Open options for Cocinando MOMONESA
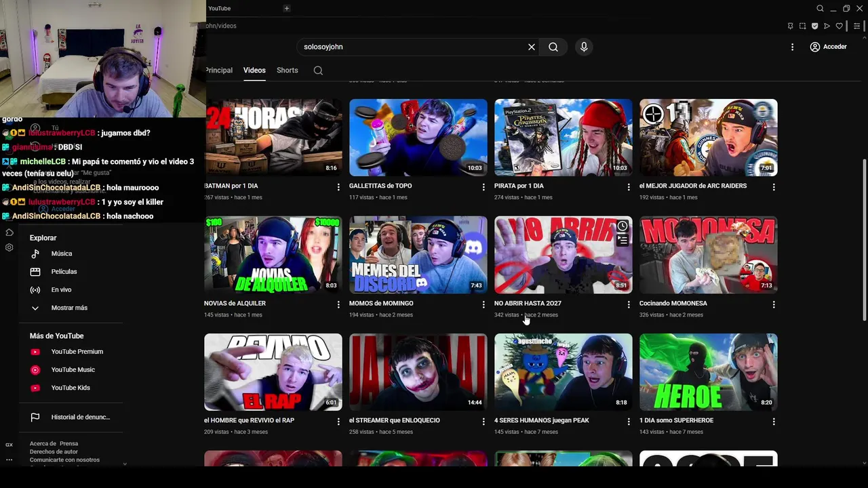Screen dimensions: 868x488 coord(774,304)
